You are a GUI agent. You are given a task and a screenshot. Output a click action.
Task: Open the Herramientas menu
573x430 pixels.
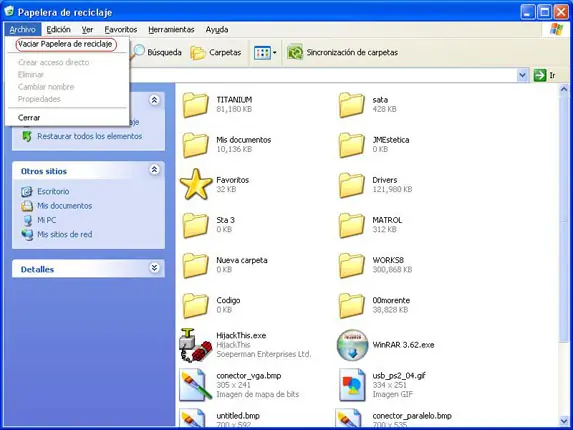(x=171, y=30)
